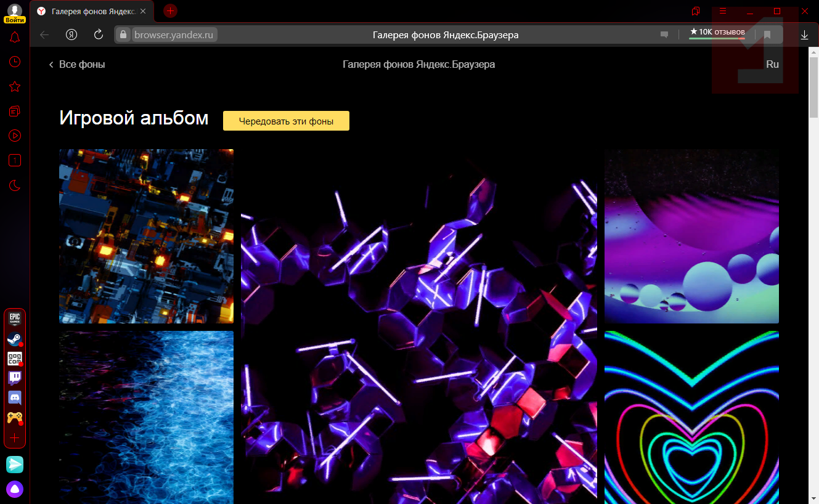Screen dimensions: 819x504
Task: Open the downloads arrow icon
Action: click(804, 35)
